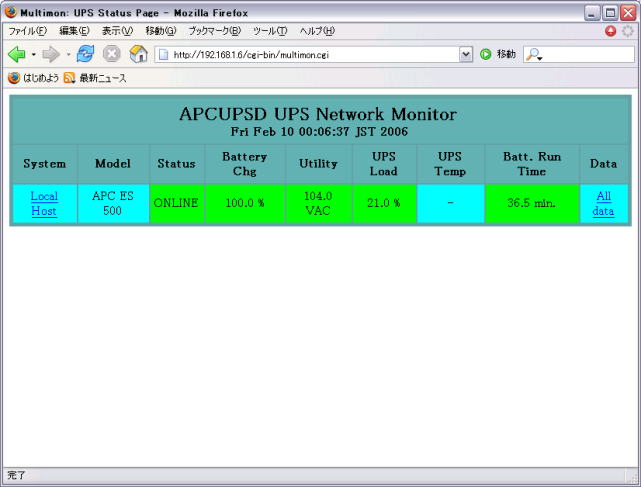Open the 編集(E) menu
The height and width of the screenshot is (487, 641).
coord(74,31)
